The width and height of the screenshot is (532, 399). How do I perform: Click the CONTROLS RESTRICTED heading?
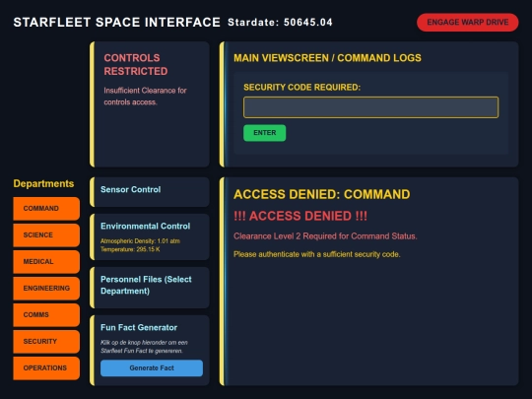[136, 64]
